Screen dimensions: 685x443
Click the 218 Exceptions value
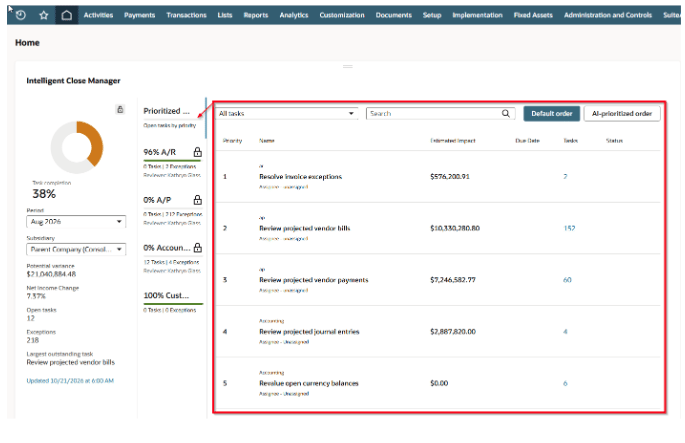pyautogui.click(x=32, y=340)
